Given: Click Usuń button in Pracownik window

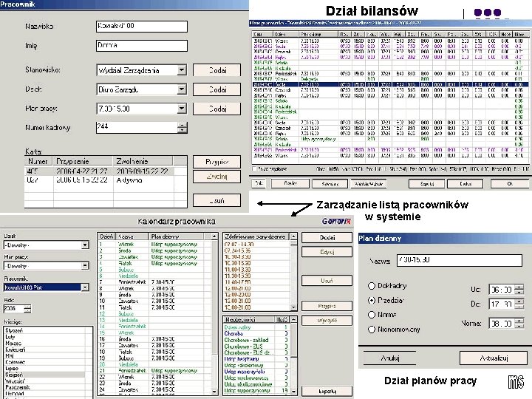Looking at the screenshot, I should pyautogui.click(x=216, y=200).
